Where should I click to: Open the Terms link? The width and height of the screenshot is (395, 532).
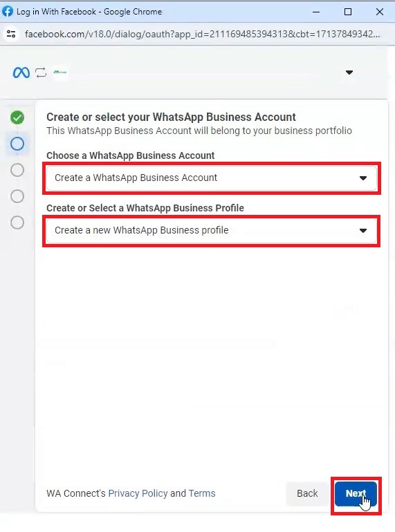(202, 493)
